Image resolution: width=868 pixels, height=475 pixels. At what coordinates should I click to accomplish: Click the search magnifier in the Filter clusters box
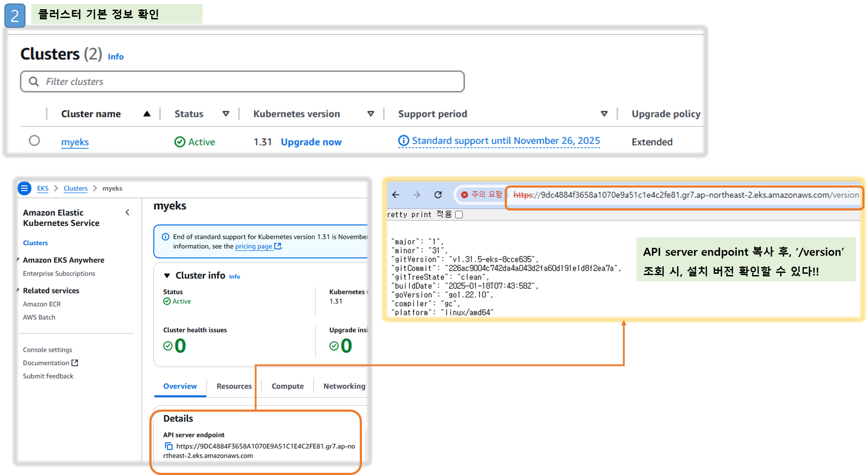34,82
